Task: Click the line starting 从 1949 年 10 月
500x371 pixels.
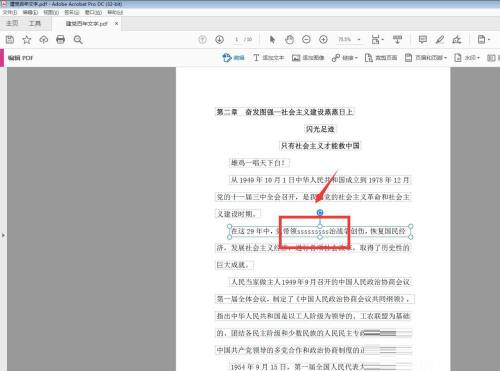Action: [320, 180]
